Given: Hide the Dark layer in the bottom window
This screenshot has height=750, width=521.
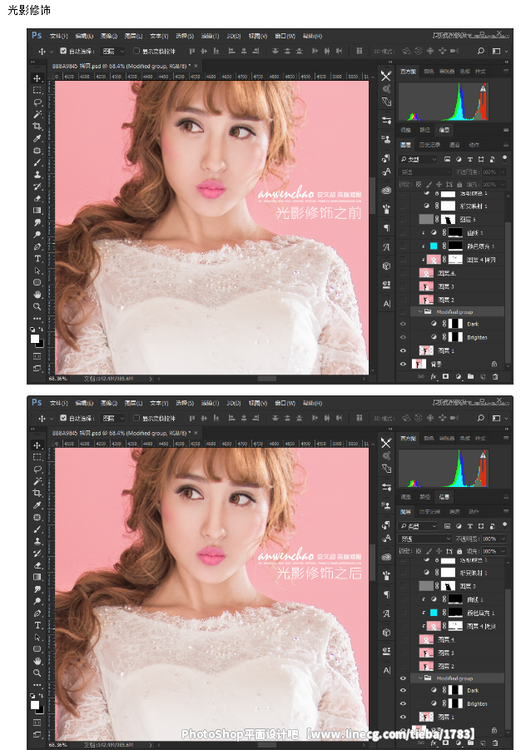Looking at the screenshot, I should point(403,691).
